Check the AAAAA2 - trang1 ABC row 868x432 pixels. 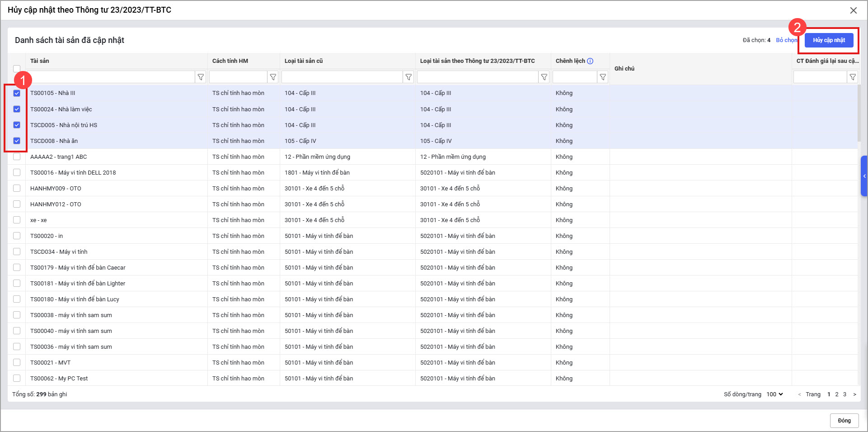pyautogui.click(x=17, y=157)
